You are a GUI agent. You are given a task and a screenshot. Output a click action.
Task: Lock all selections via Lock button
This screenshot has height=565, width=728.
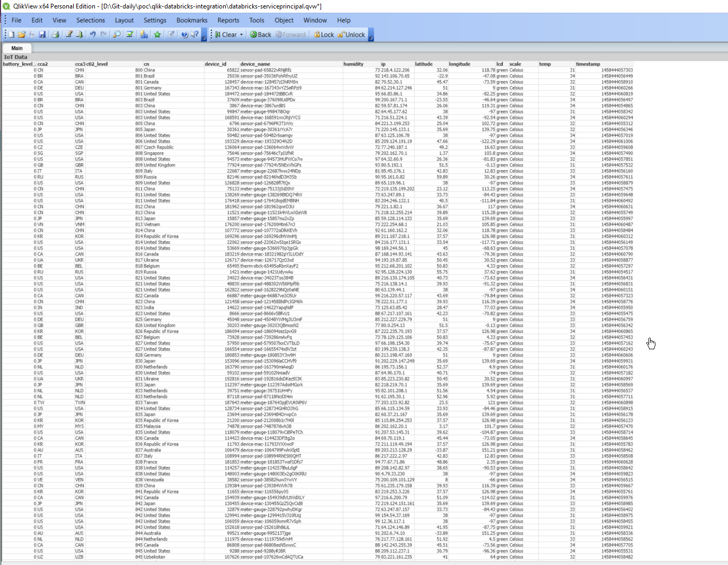323,34
